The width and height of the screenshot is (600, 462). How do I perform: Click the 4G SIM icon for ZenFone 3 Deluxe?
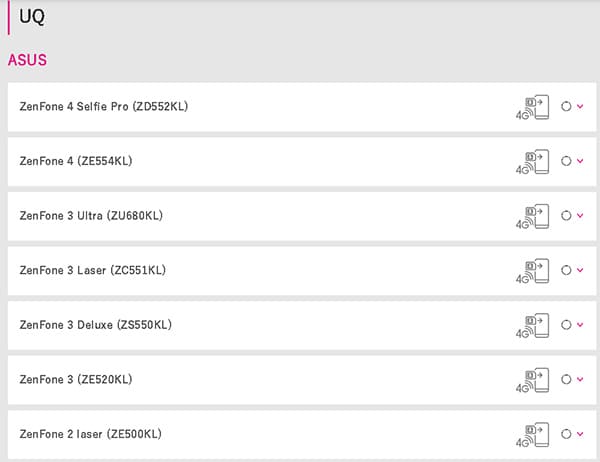click(532, 325)
